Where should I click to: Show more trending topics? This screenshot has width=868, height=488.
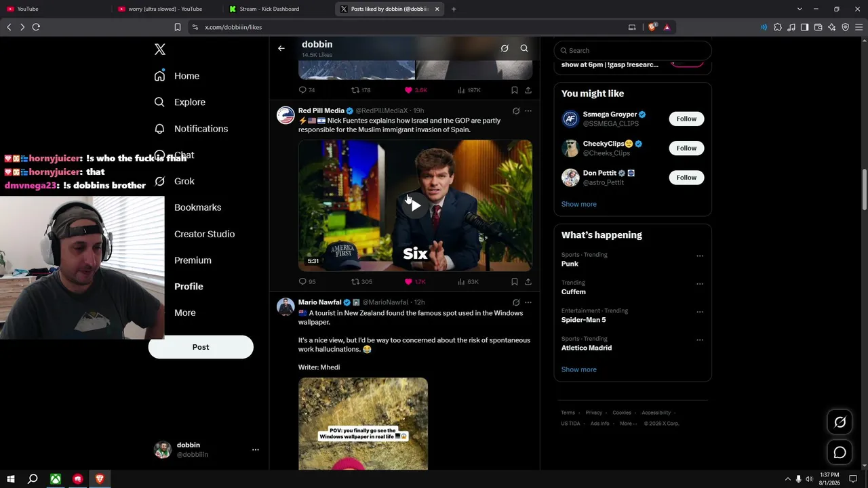[579, 369]
